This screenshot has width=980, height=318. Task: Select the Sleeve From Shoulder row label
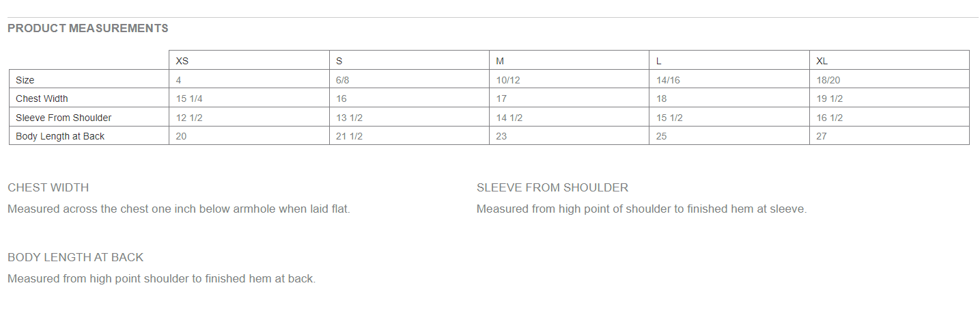[x=64, y=118]
